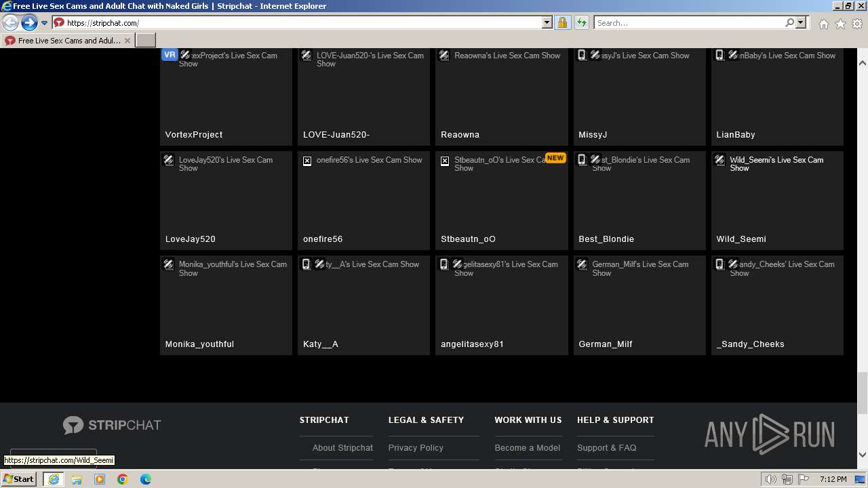Click the browser Forward arrow button

(29, 23)
